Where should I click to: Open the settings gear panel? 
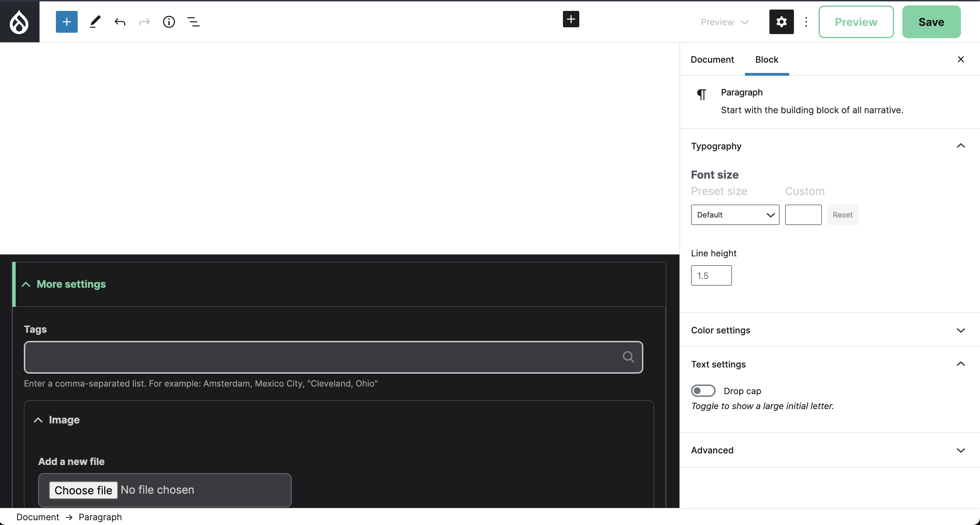point(781,22)
